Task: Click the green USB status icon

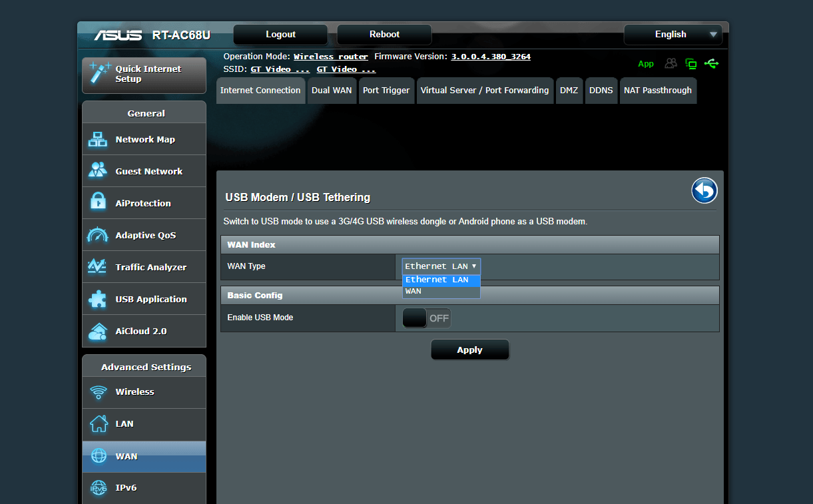Action: (x=711, y=64)
